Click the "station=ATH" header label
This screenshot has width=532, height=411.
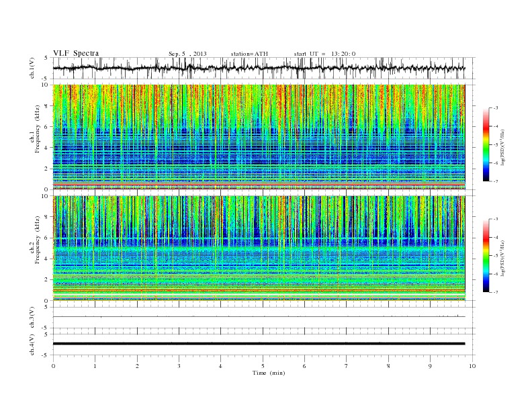pyautogui.click(x=249, y=54)
